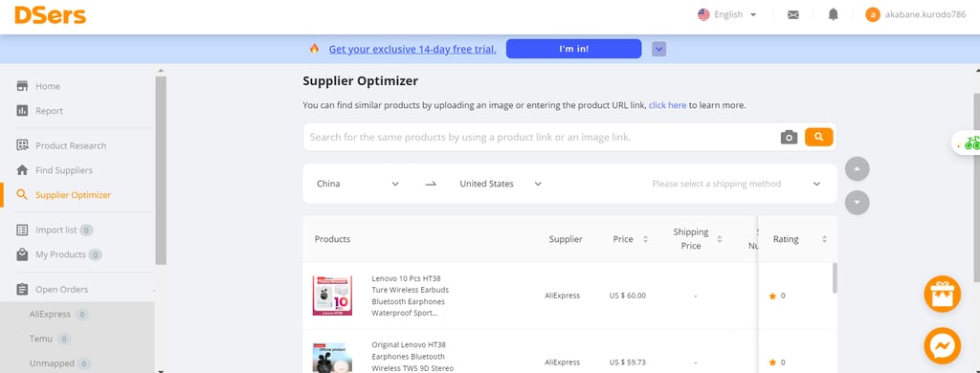Viewport: 980px width, 373px height.
Task: Click the camera image-upload icon
Action: (789, 137)
